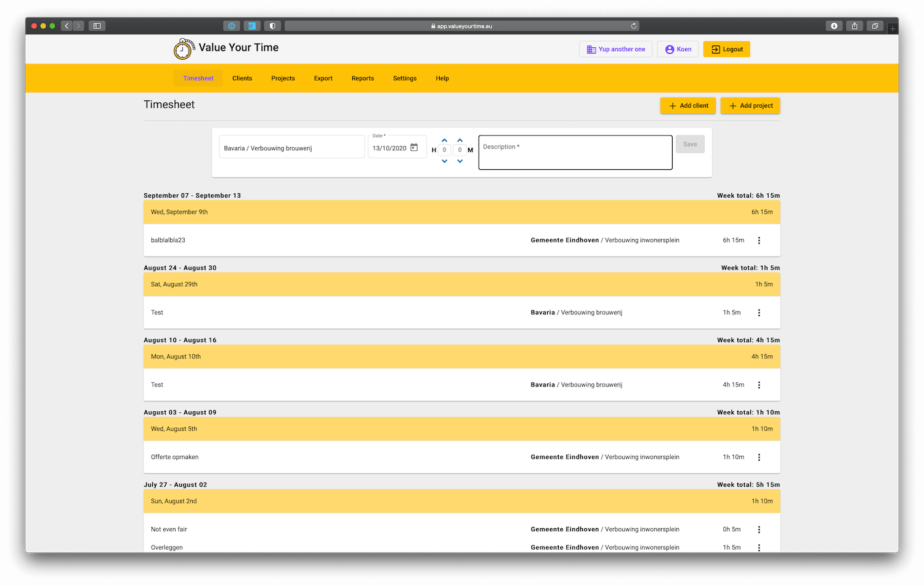Screen dimensions: 924x586
Task: Decrease hours with the down chevron
Action: click(444, 161)
